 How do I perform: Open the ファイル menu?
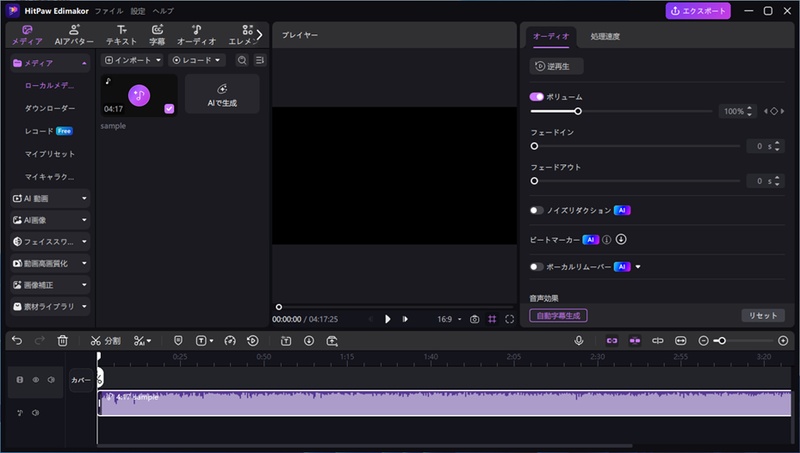[109, 11]
